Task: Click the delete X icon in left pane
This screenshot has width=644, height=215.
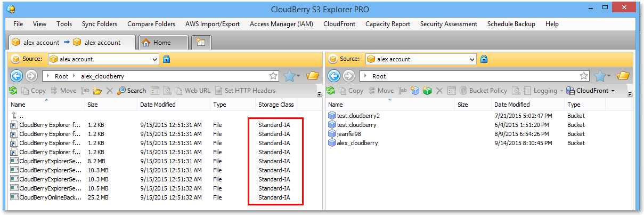Action: click(109, 91)
